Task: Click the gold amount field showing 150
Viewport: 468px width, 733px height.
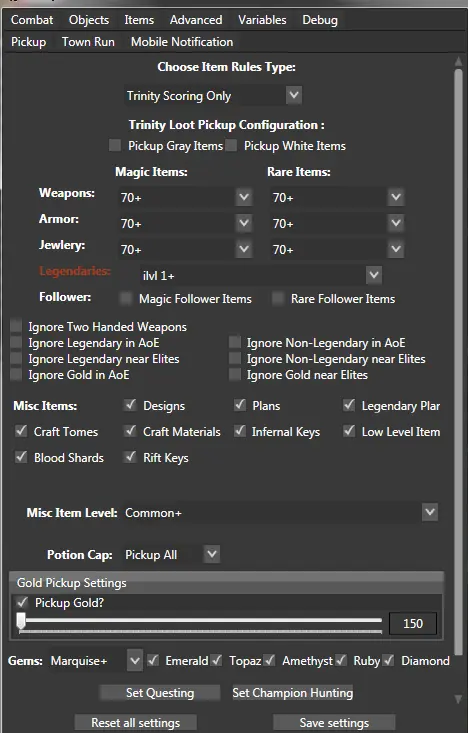Action: (x=413, y=623)
